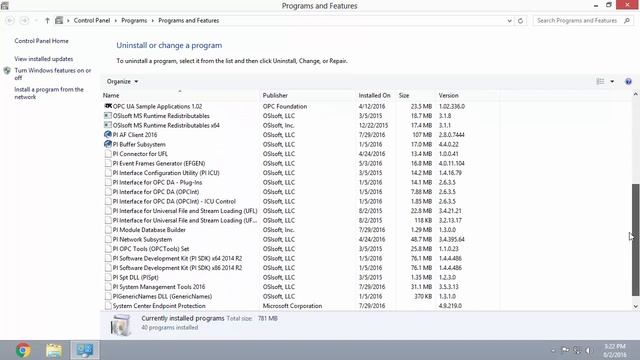Click the Control Panel taskbar icon

pos(85,350)
